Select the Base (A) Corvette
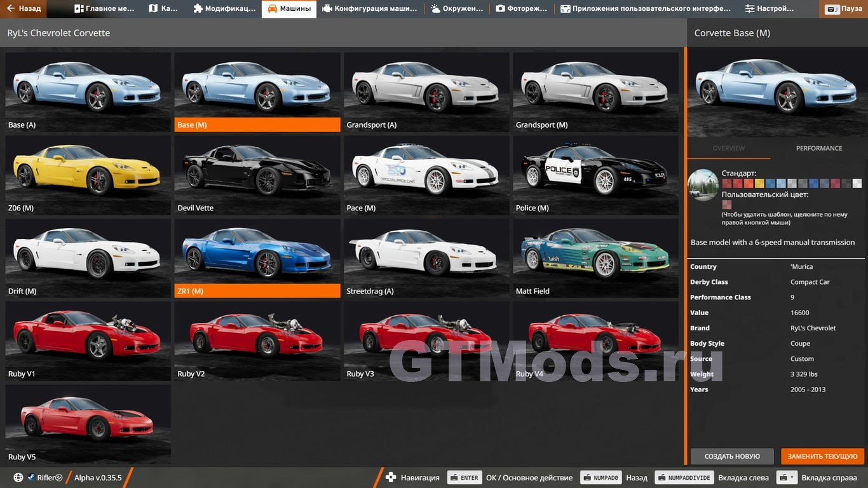The height and width of the screenshot is (488, 868). (88, 92)
